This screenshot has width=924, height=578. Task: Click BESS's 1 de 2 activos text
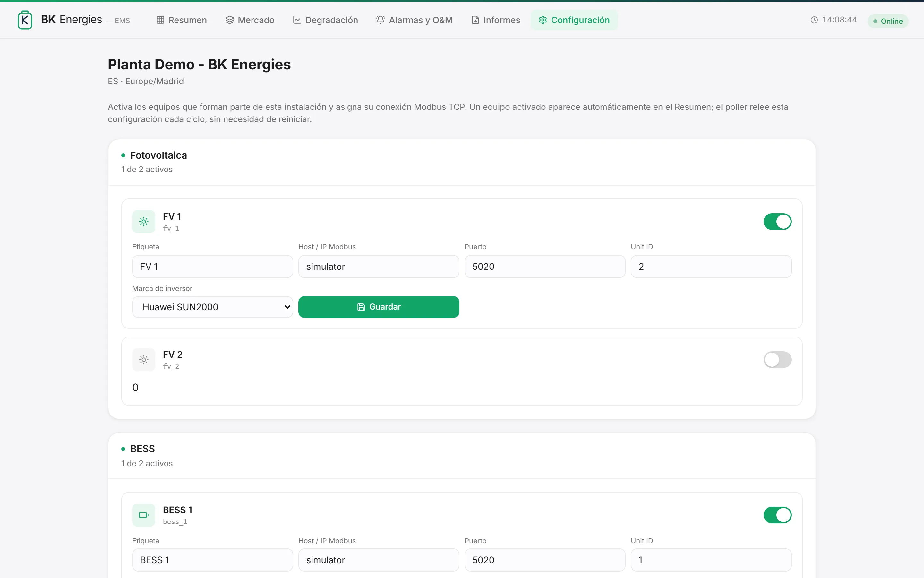coord(147,463)
